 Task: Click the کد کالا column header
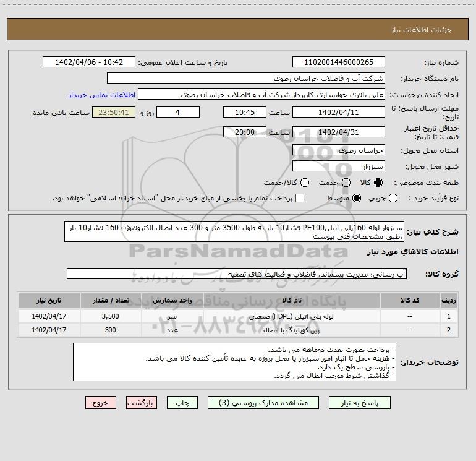410,300
